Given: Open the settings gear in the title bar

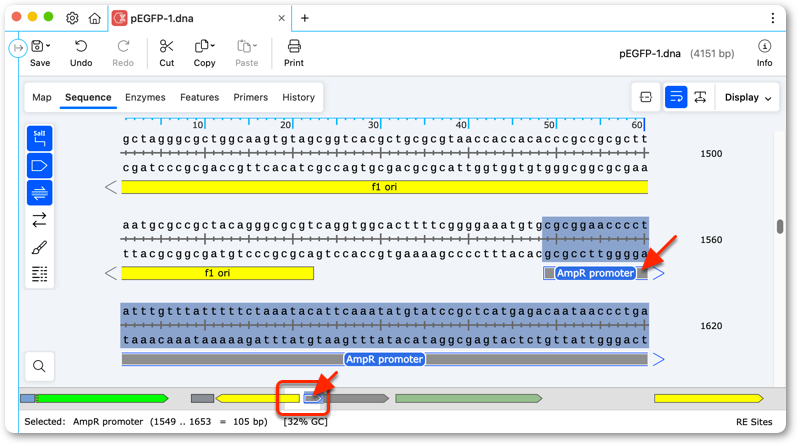Looking at the screenshot, I should point(72,18).
